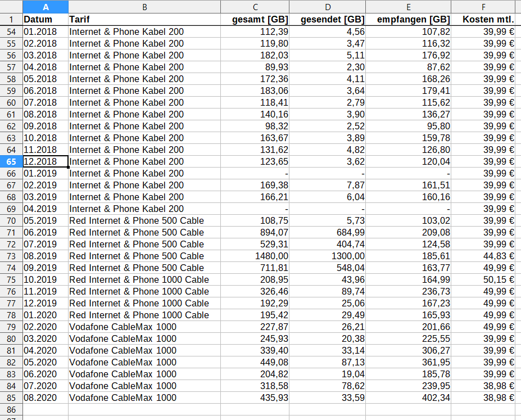This screenshot has height=420, width=521.
Task: Click received value 402,34
Action: pos(409,398)
